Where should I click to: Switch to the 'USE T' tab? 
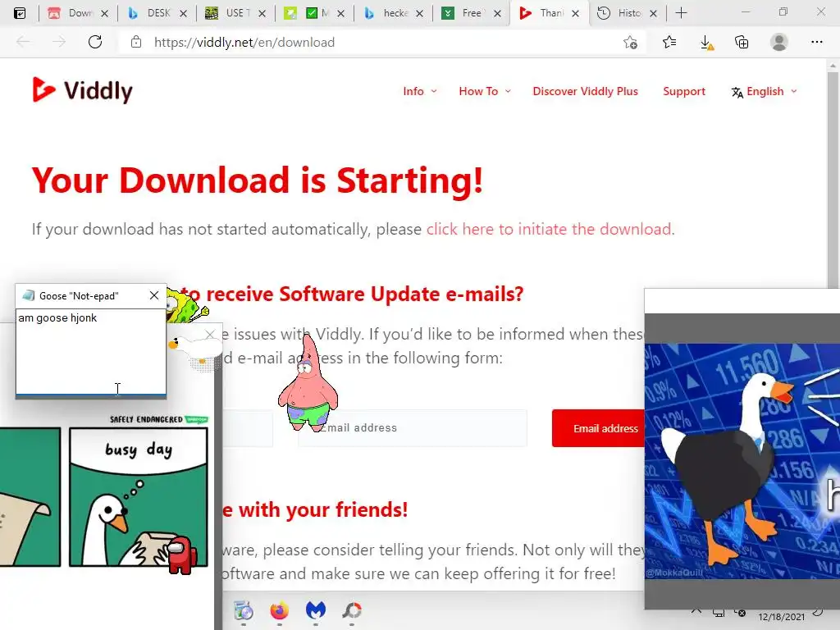[228, 13]
